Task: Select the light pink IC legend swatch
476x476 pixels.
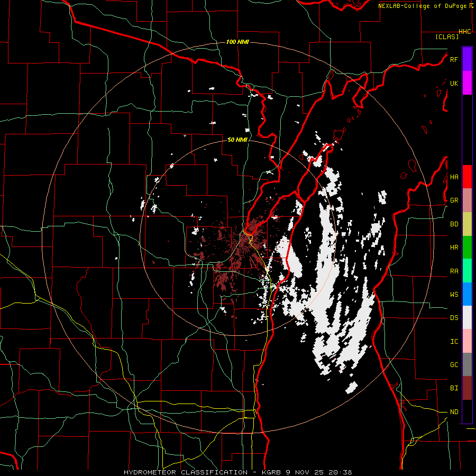Action: point(467,341)
